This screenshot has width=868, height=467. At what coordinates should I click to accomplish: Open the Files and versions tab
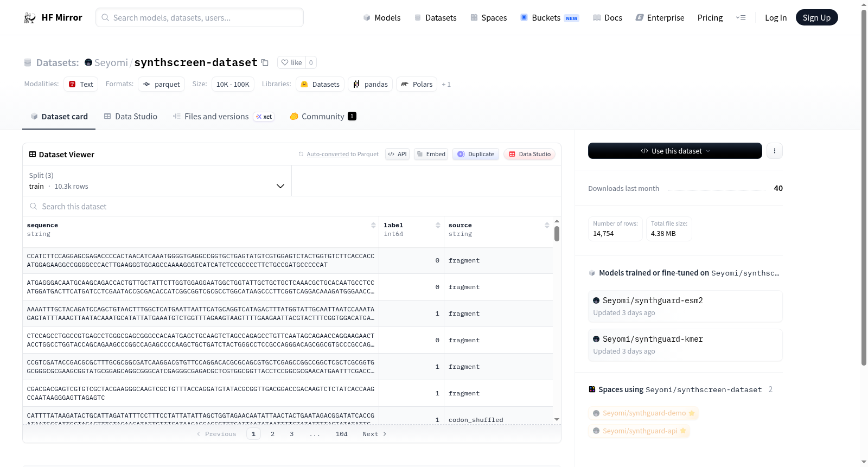click(223, 116)
